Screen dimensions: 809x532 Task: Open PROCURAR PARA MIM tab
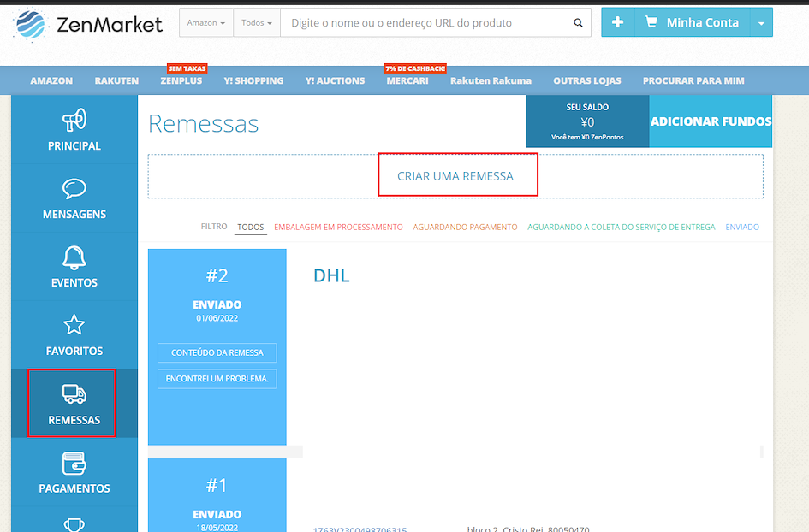tap(693, 80)
